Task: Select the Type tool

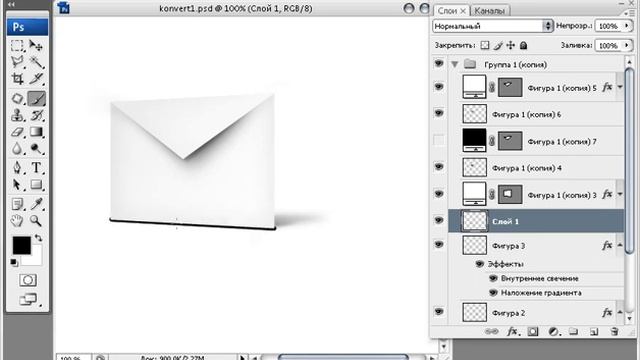Action: 36,168
